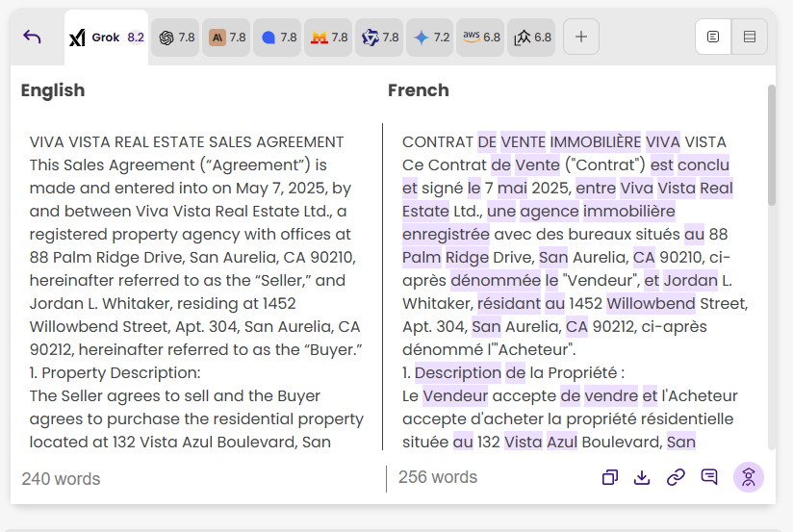Click the highlighted word "IMMOBILIÈRE" in French text
The width and height of the screenshot is (793, 532).
(x=595, y=142)
